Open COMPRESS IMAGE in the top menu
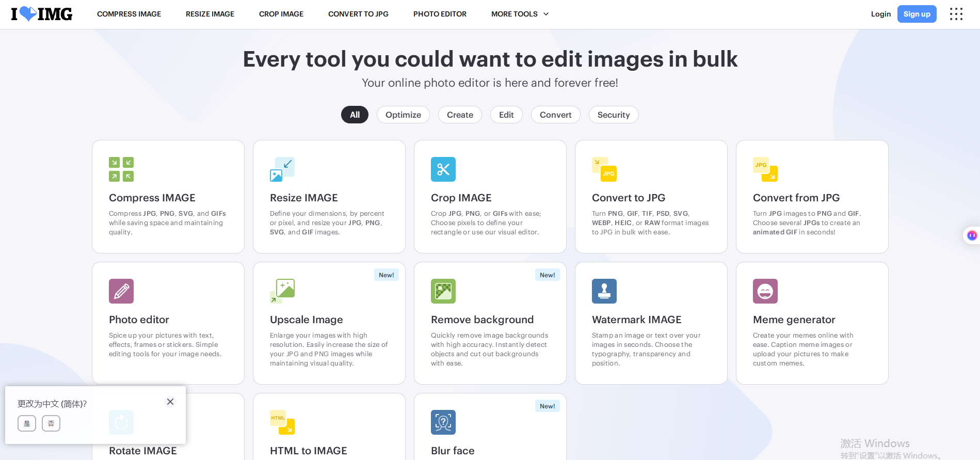 point(129,14)
